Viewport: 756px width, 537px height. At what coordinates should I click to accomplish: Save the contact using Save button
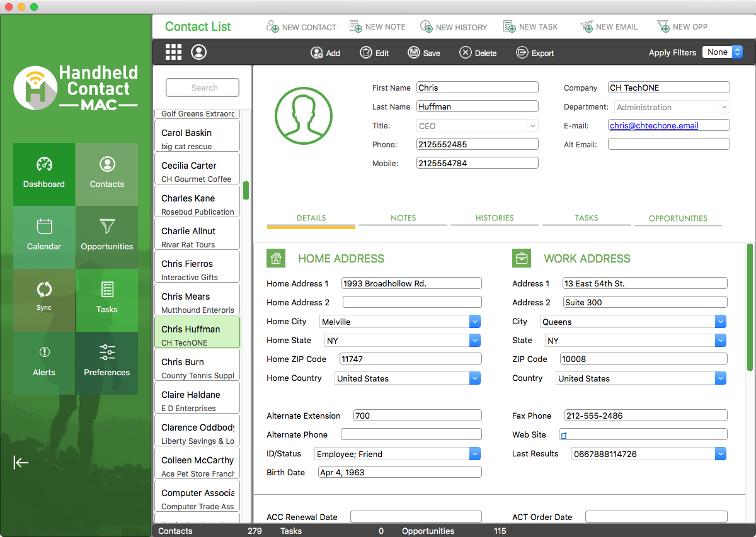tap(414, 53)
